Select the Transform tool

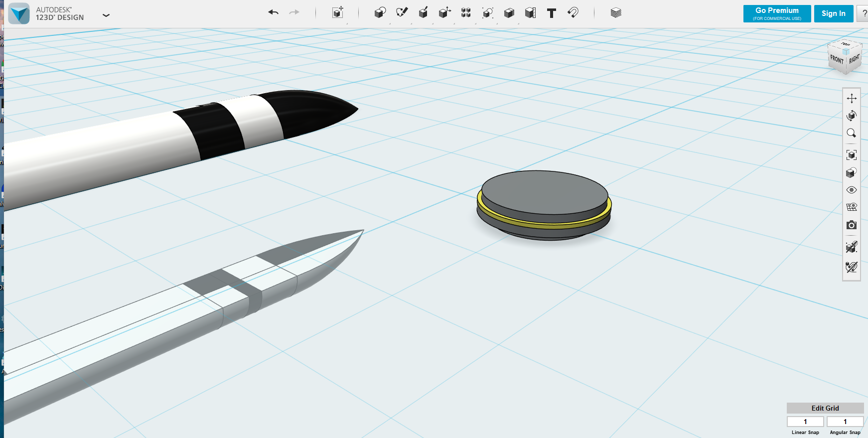point(338,12)
